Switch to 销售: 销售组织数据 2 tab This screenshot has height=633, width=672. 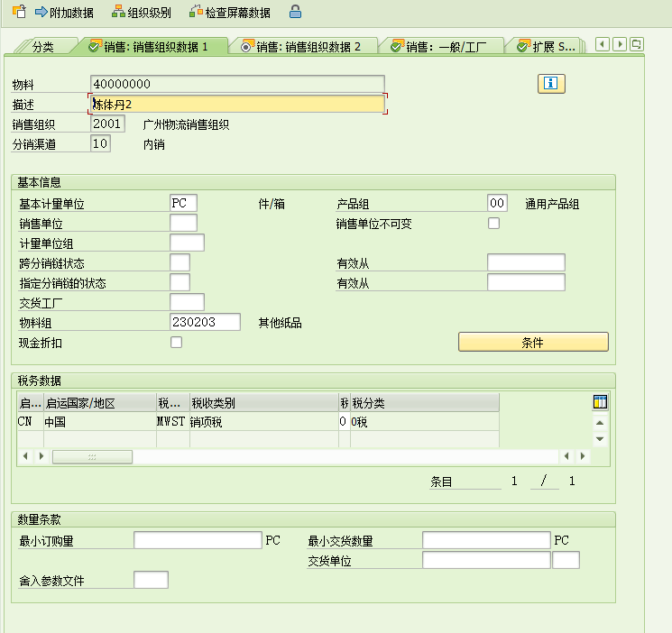tap(301, 47)
